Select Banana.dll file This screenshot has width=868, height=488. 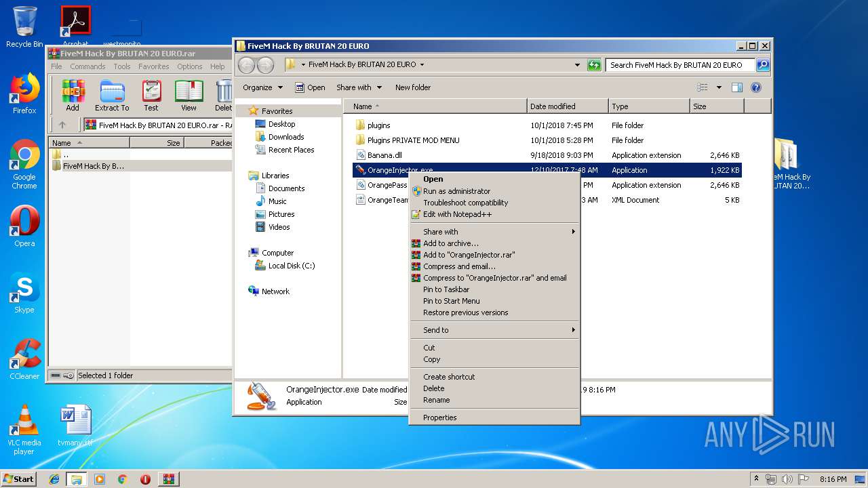[384, 155]
